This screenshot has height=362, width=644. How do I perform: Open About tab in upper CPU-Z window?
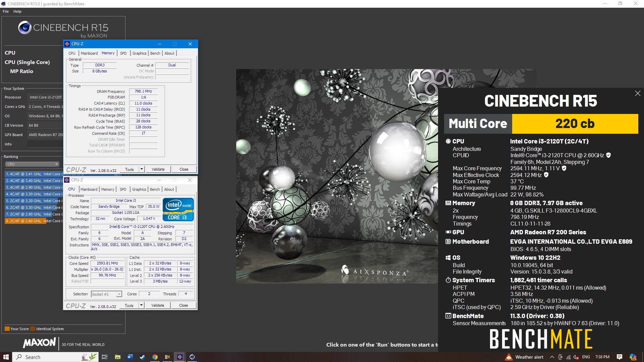point(169,53)
